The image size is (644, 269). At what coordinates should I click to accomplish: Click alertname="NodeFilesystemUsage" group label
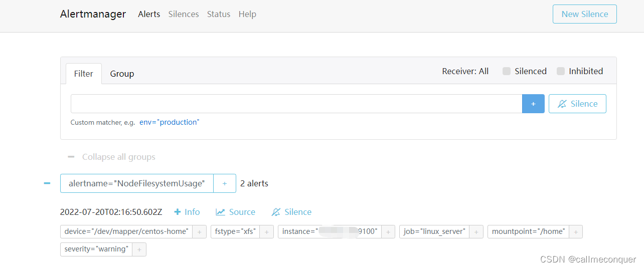137,183
